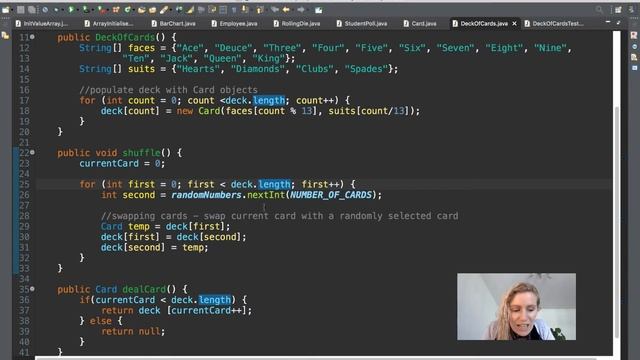This screenshot has height=360, width=640.
Task: Click 'NUMBER_OF_CARDS' in line 26
Action: [x=331, y=195]
